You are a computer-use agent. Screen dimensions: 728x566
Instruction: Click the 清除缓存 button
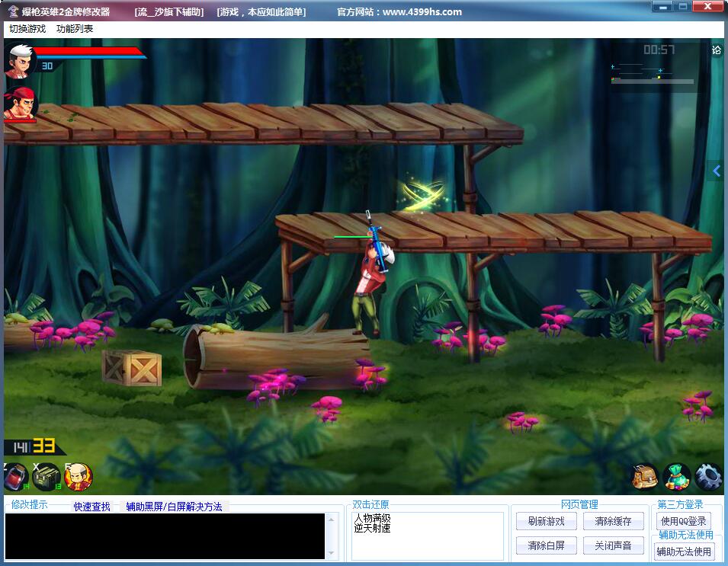[x=613, y=521]
